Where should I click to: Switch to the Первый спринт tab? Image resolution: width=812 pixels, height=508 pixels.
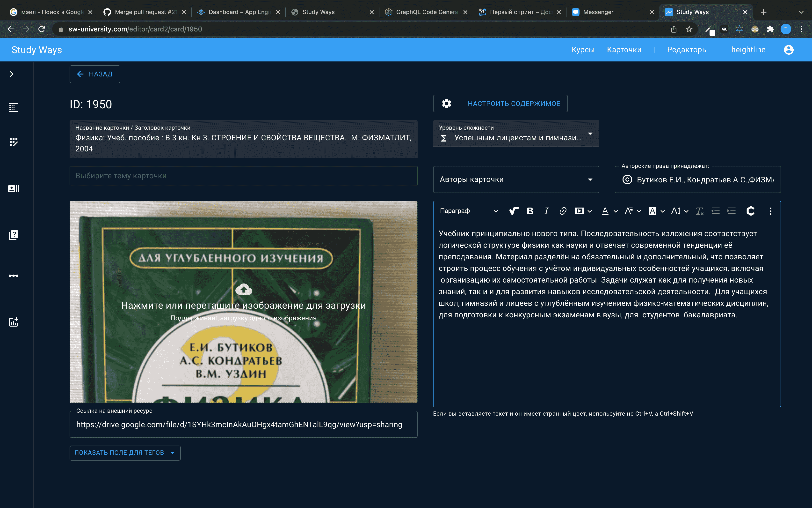pos(519,12)
